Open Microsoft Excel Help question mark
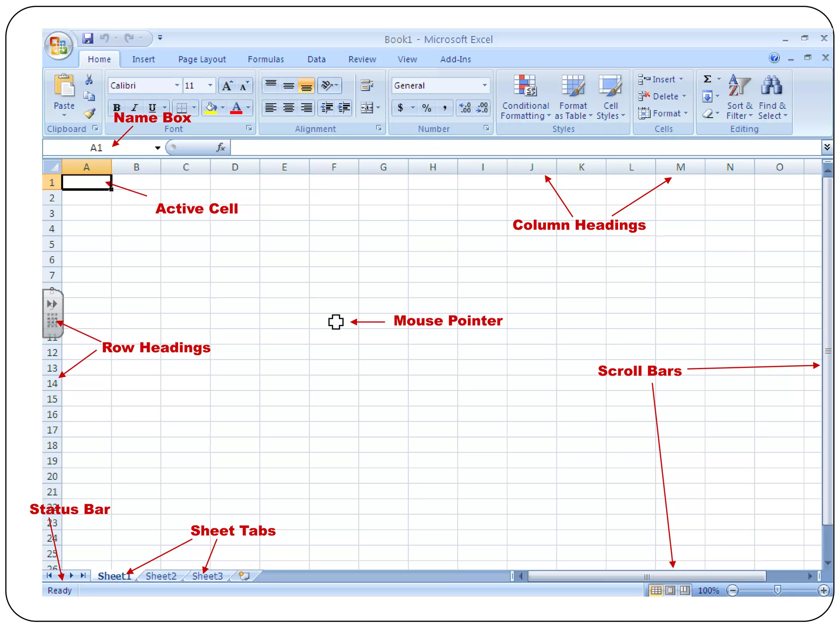Screen dimensions: 840x630 pos(774,58)
